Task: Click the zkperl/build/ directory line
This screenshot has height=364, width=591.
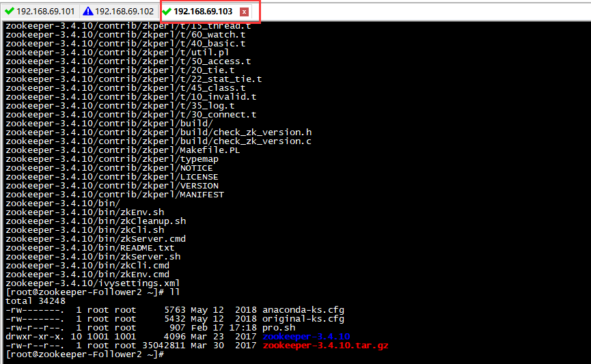Action: (x=109, y=124)
